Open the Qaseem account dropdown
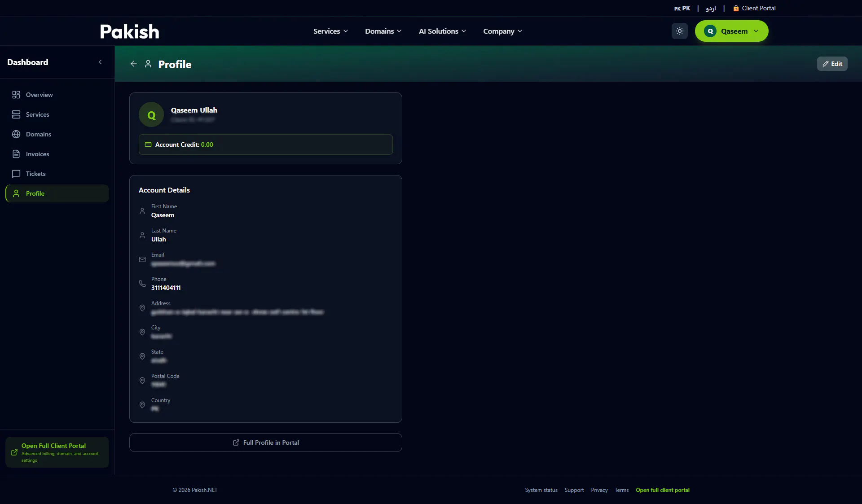862x504 pixels. point(731,31)
